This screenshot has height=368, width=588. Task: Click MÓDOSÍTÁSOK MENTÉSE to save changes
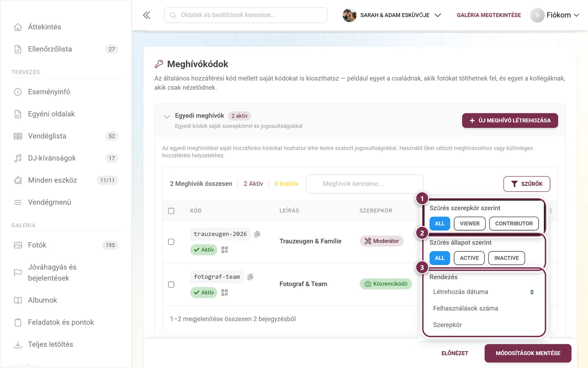pos(528,353)
